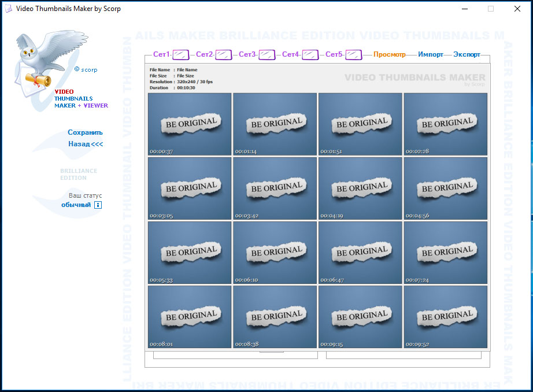Select the thumbnail at 00:08:01

click(x=190, y=317)
